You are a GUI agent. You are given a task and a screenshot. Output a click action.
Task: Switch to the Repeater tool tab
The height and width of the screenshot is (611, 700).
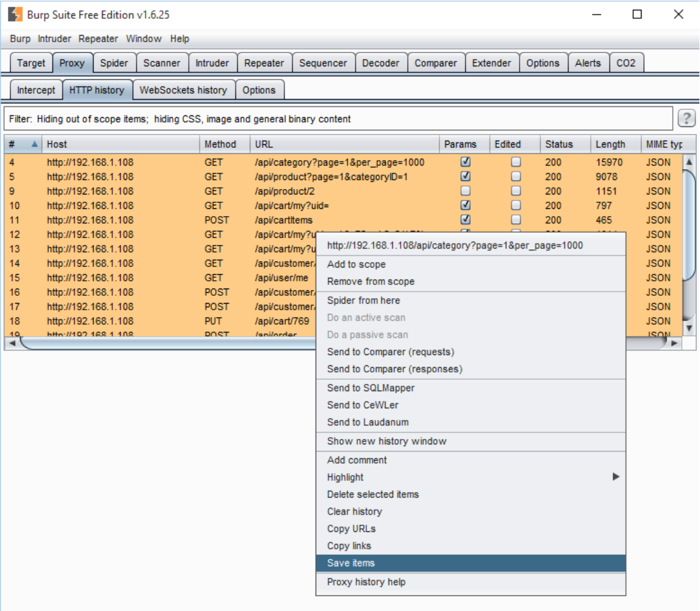click(x=264, y=63)
